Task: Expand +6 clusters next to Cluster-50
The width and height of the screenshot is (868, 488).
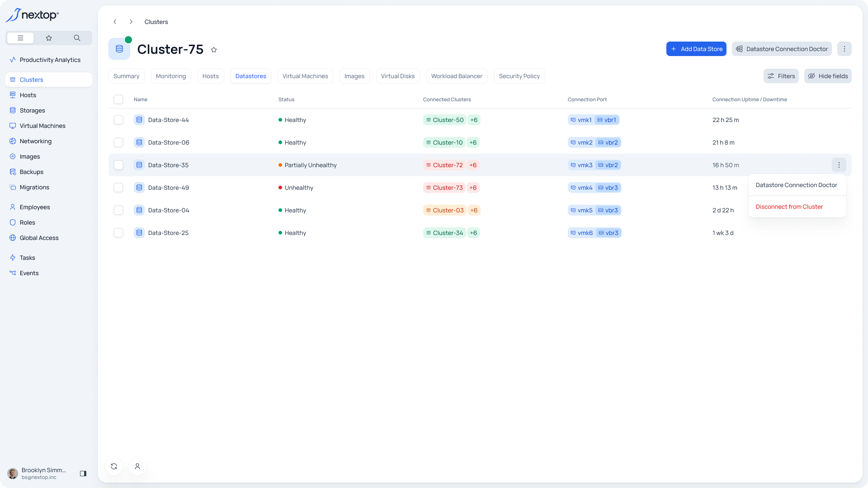Action: pos(474,120)
